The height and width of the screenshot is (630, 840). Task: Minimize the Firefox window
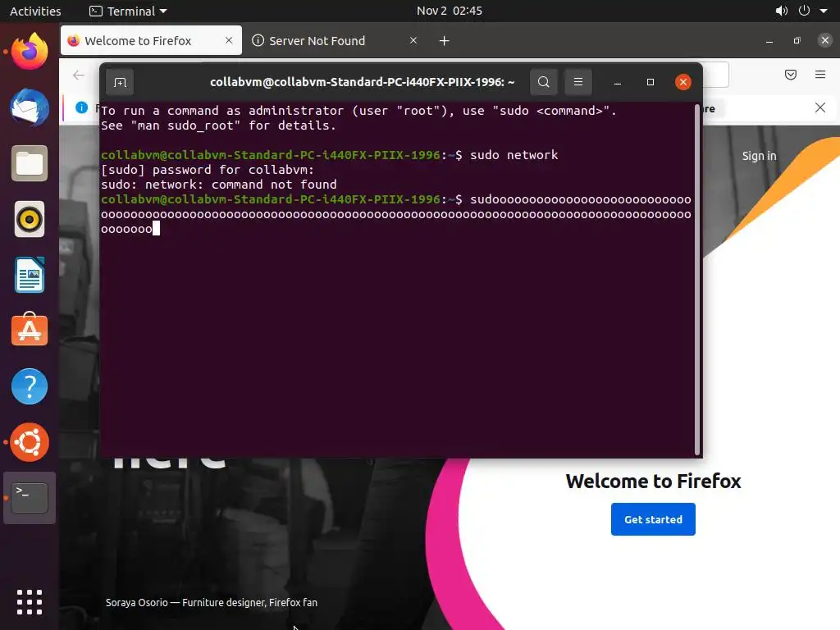point(769,41)
